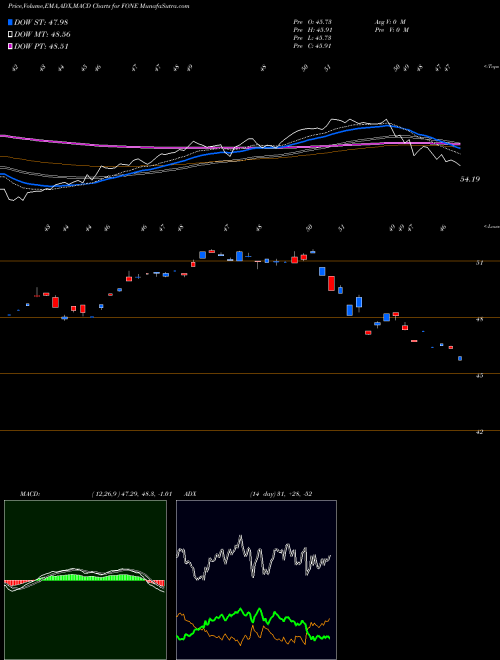Click the 42 price axis label
500x660 pixels.
click(x=479, y=432)
